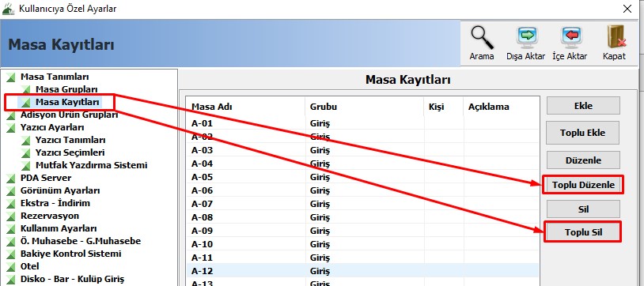Screen dimensions: 644x286
Task: Select Mutfak Yazdırma Sistemi entry
Action: [91, 165]
